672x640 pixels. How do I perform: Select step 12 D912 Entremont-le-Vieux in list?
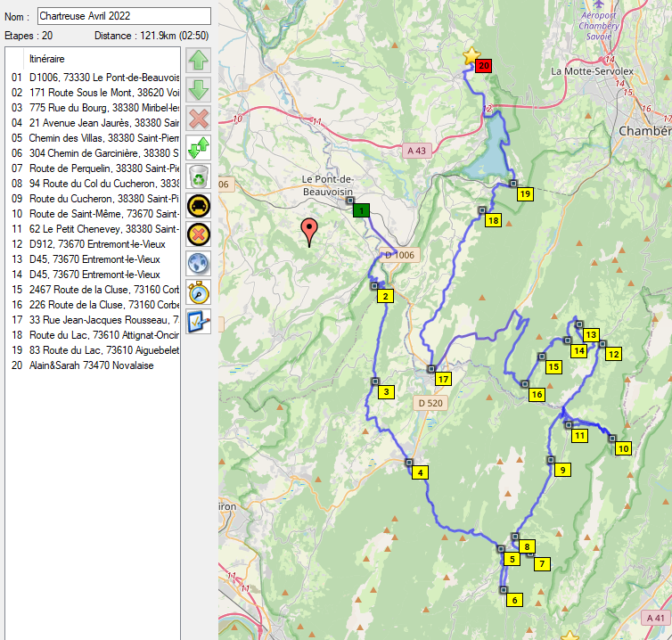(85, 243)
